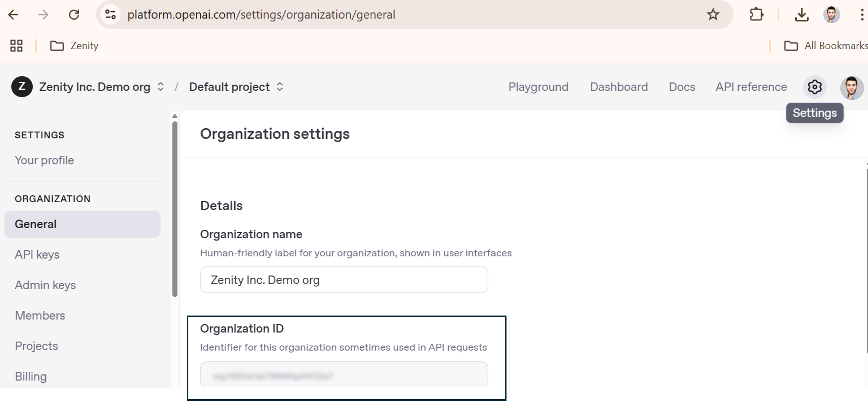
Task: Open the All Bookmarks folder
Action: point(826,46)
